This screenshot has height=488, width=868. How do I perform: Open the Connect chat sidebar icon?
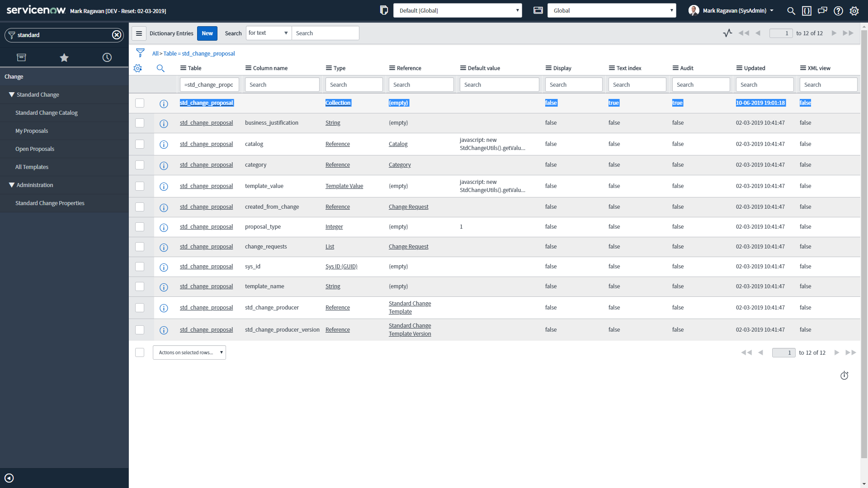(822, 10)
